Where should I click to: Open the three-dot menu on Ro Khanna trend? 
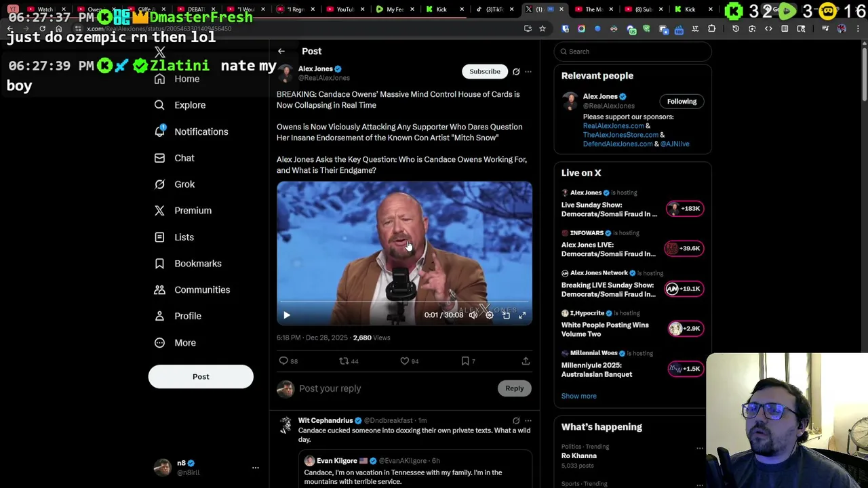pos(700,448)
